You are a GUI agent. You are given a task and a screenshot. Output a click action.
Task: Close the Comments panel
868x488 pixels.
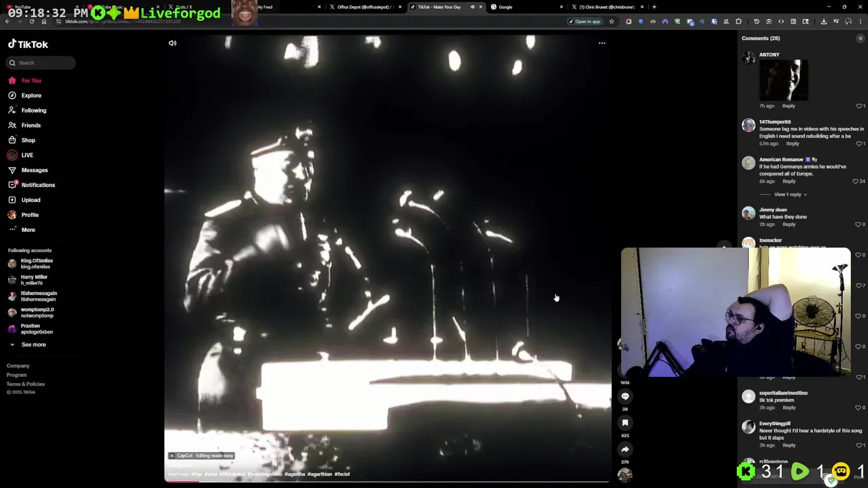click(861, 39)
